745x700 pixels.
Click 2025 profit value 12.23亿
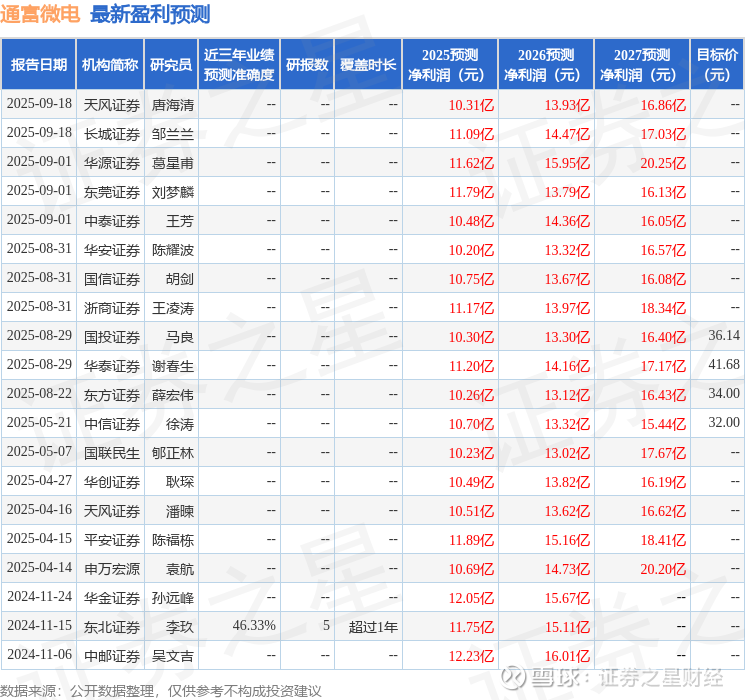(472, 656)
